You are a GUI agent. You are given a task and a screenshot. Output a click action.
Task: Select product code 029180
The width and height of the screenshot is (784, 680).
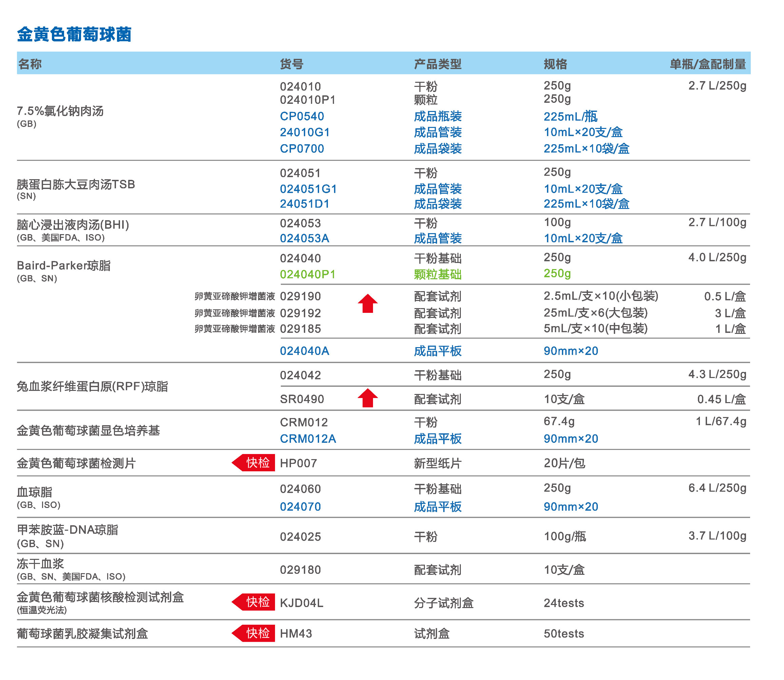coord(300,570)
